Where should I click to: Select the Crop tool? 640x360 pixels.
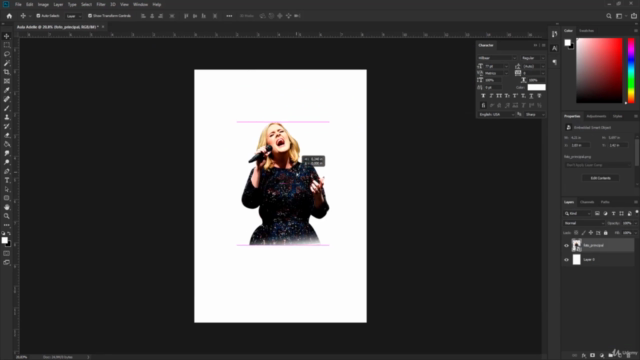pyautogui.click(x=7, y=72)
